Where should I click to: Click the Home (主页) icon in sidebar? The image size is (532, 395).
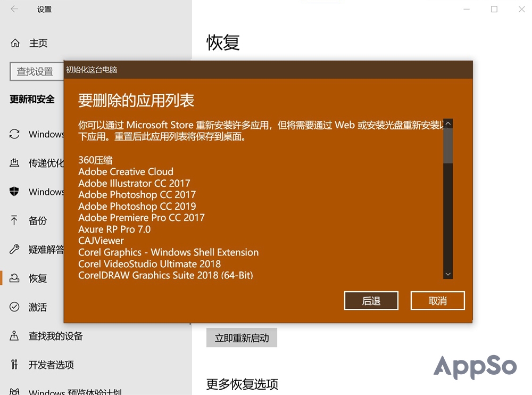(x=15, y=43)
